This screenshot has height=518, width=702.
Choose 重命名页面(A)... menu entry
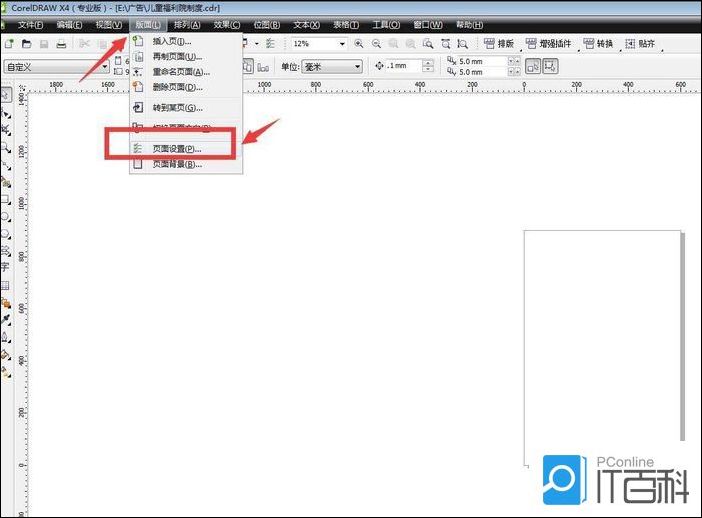186,72
